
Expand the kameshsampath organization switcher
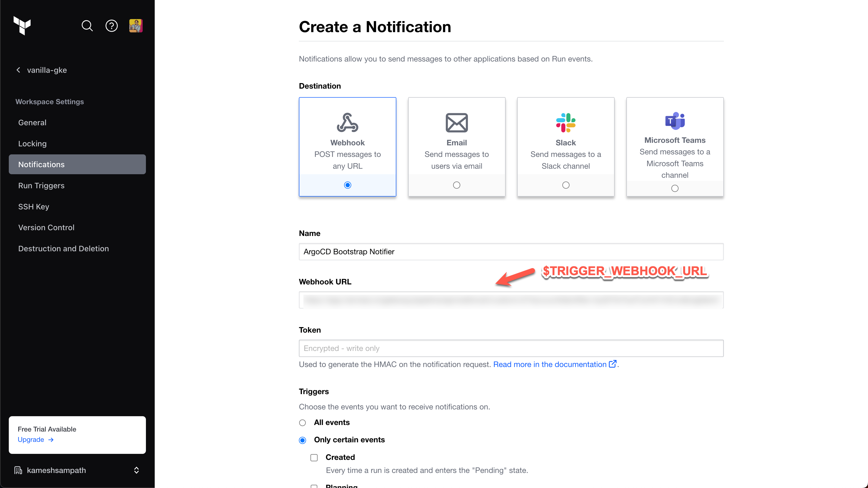[136, 470]
